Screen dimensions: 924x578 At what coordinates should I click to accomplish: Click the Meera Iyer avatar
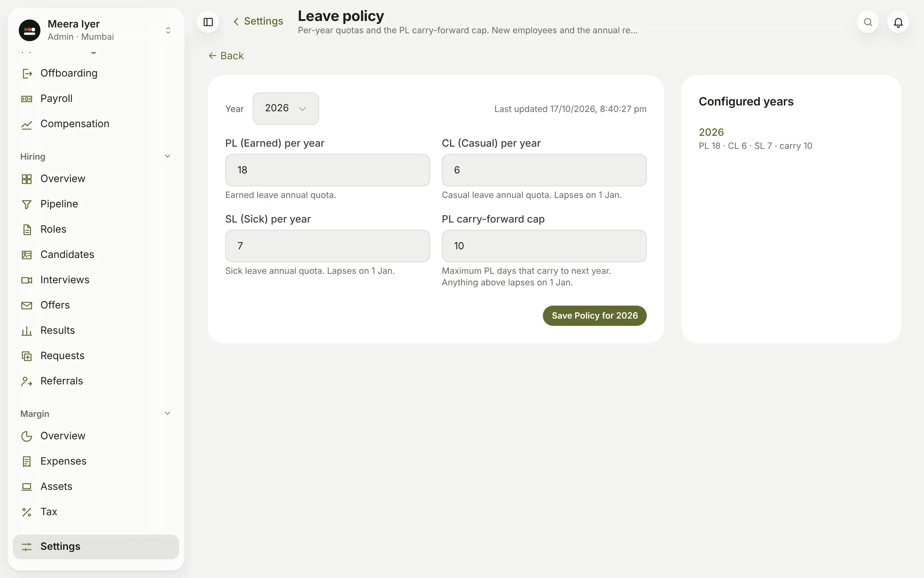click(x=30, y=30)
